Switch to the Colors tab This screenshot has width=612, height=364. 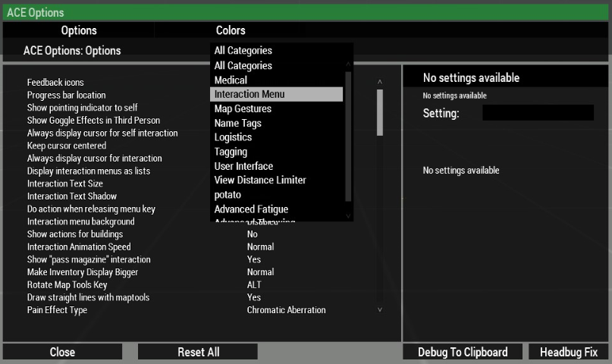point(231,30)
